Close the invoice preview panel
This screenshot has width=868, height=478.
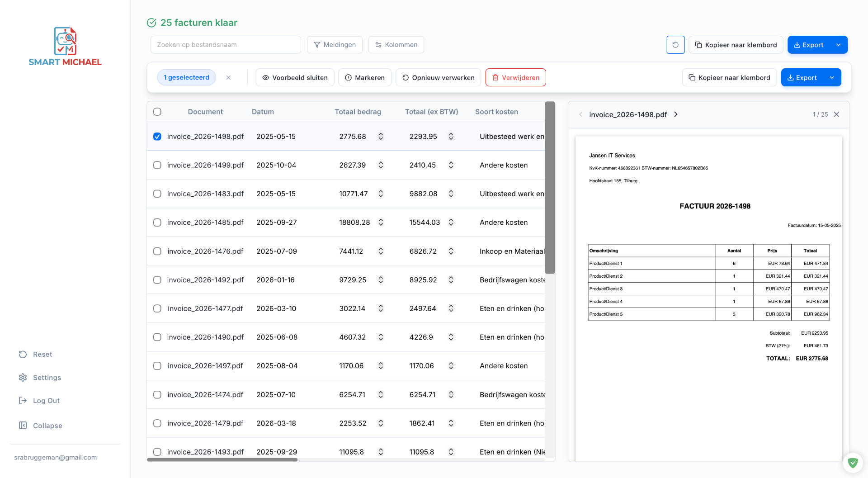(836, 114)
